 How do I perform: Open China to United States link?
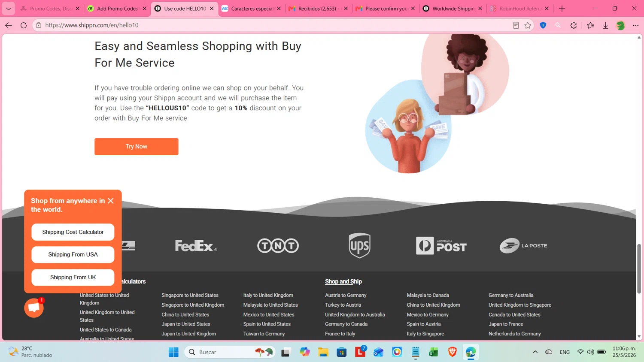click(185, 315)
